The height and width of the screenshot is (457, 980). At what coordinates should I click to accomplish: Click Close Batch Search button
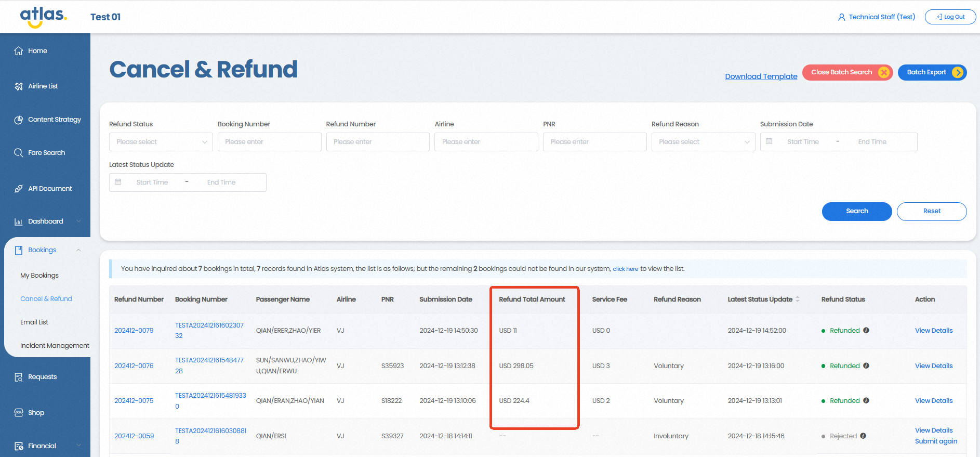point(847,72)
